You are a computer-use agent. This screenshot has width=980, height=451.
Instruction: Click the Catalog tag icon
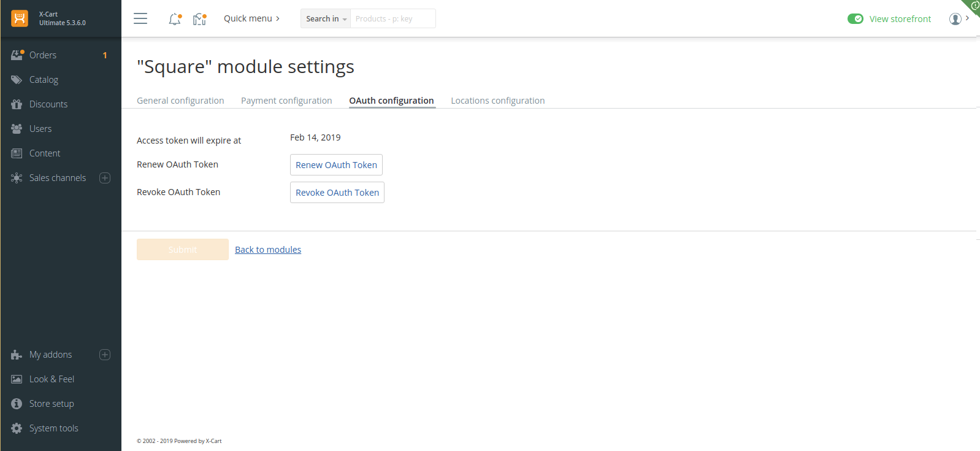tap(17, 80)
